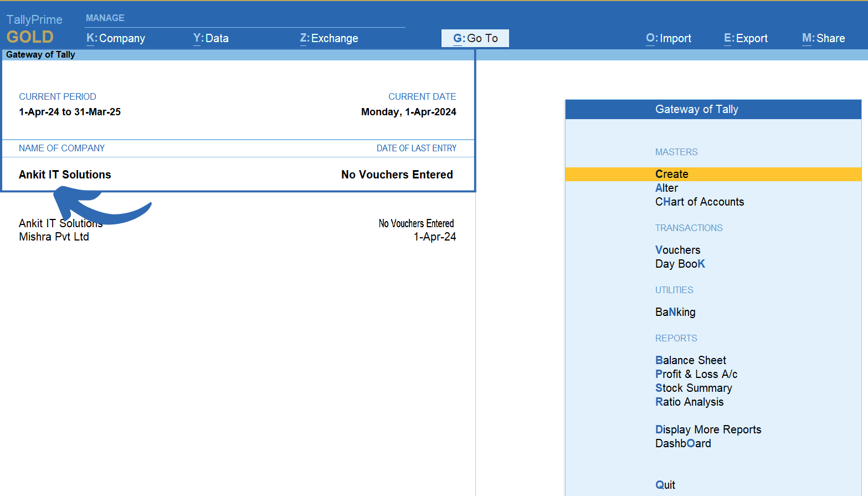Click the REPORTS section heading
The height and width of the screenshot is (496, 868).
coord(676,338)
